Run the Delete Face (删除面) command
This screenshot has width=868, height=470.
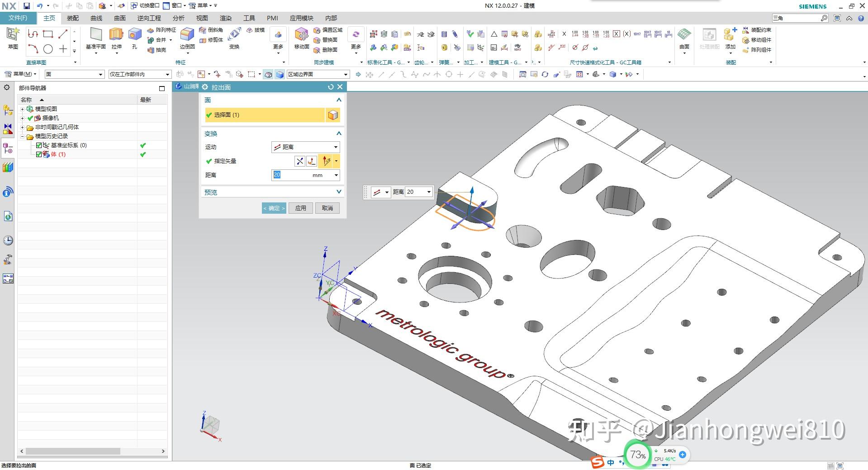point(326,50)
